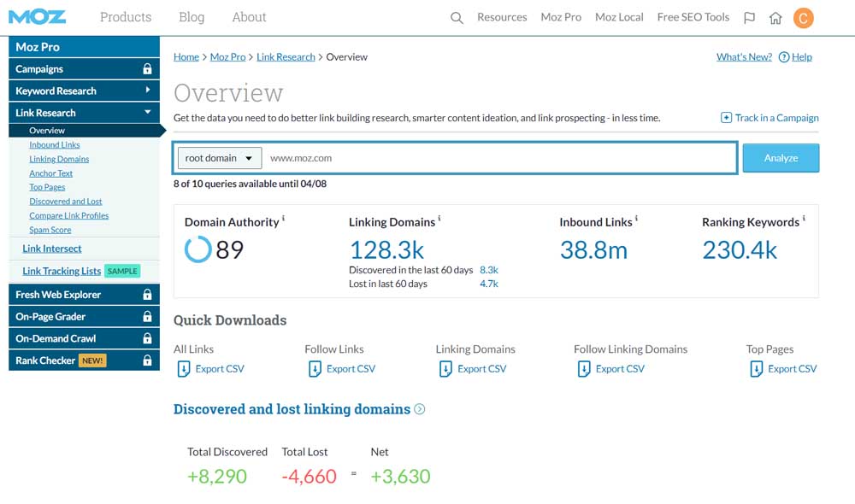855x504 pixels.
Task: Click the -4,660 Total Lost value
Action: [310, 476]
